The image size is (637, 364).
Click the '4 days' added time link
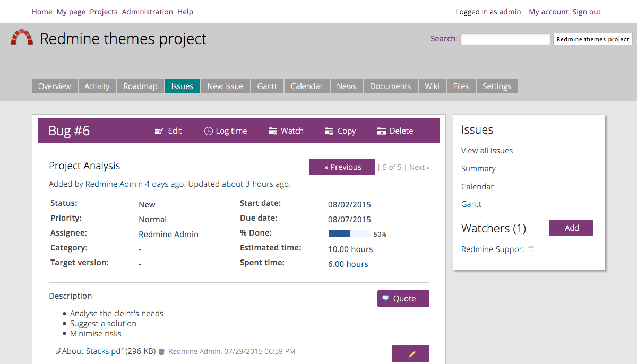click(157, 184)
